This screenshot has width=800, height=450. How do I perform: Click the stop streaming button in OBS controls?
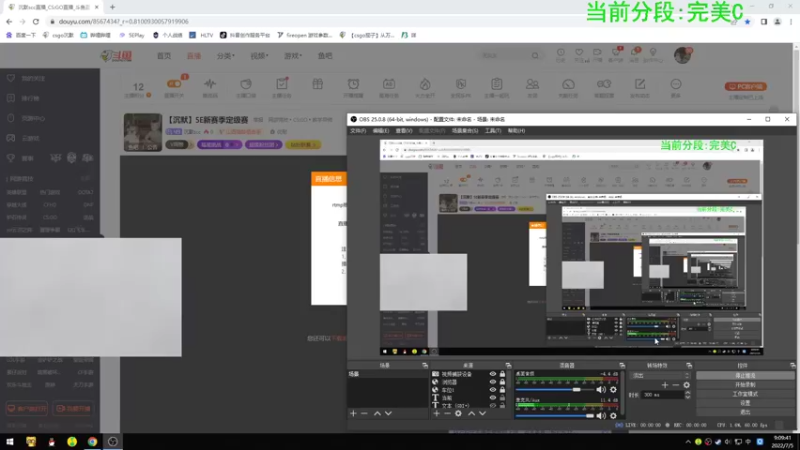coord(745,376)
